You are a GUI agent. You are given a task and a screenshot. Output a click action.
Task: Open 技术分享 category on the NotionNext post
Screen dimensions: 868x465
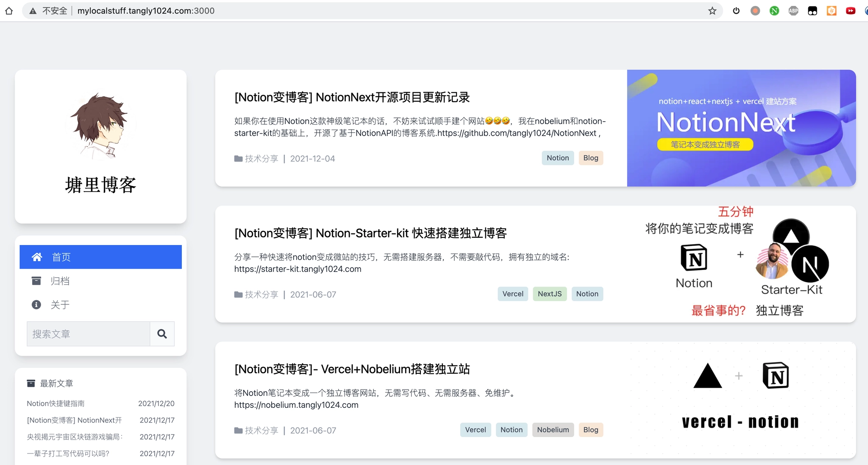(262, 159)
